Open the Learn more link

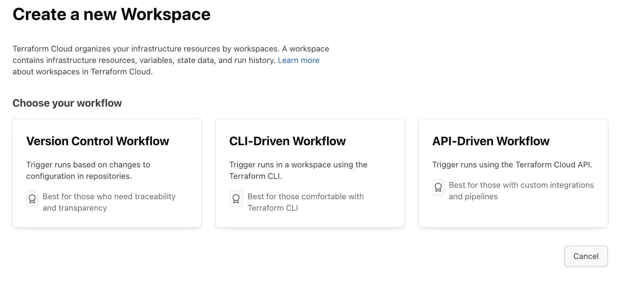[x=299, y=60]
